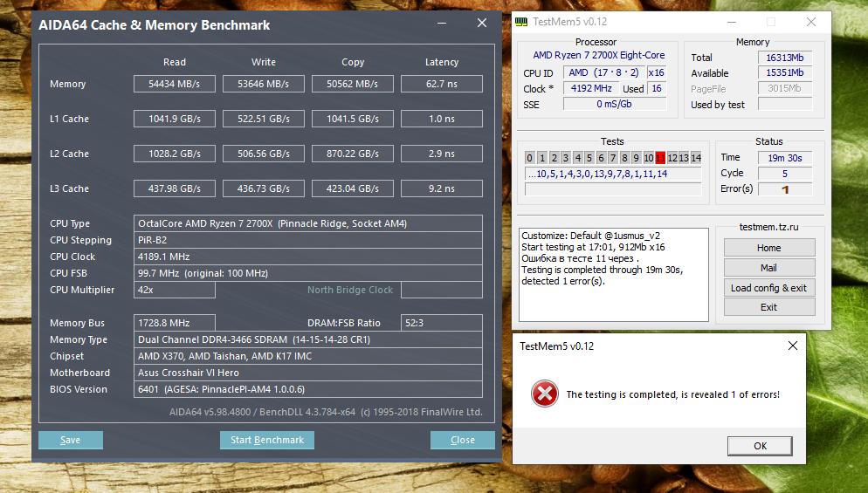Click test box 13 in Tests

[685, 158]
